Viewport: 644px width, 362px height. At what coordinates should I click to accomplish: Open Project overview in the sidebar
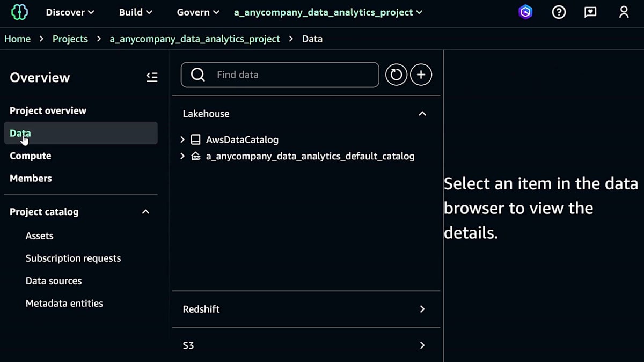pos(48,110)
